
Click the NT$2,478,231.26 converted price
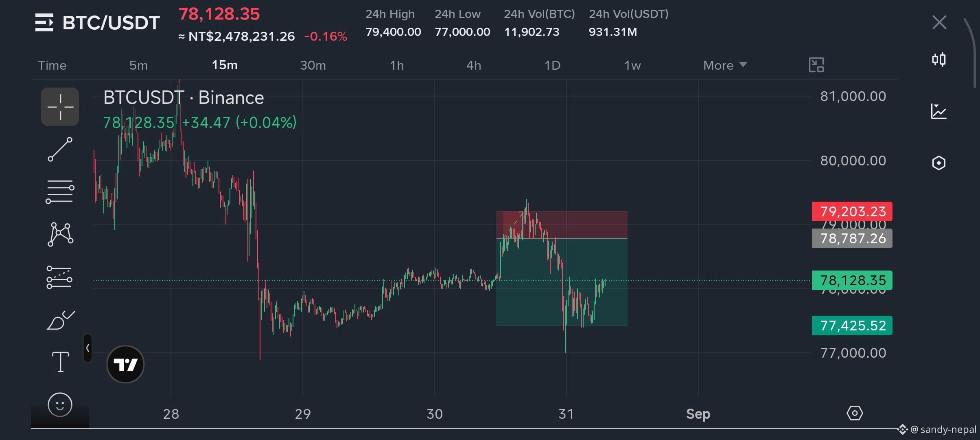(x=241, y=36)
